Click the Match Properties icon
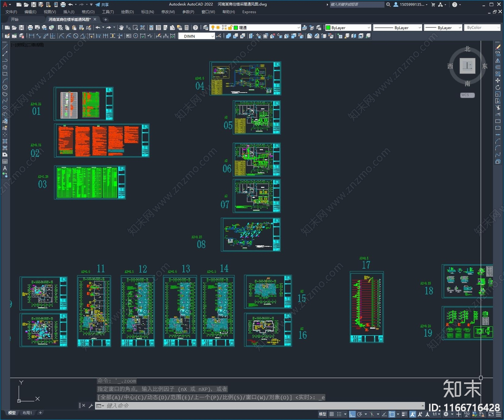The height and width of the screenshot is (420, 504). [89, 28]
